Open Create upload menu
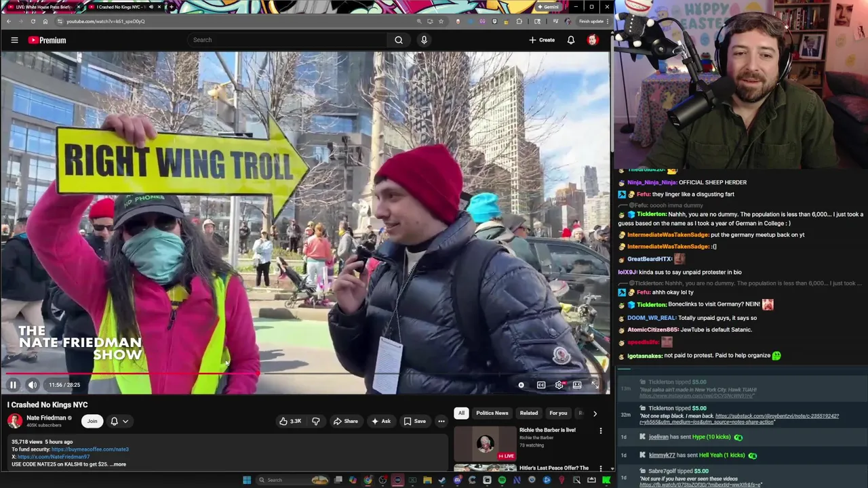The image size is (868, 488). (x=542, y=40)
